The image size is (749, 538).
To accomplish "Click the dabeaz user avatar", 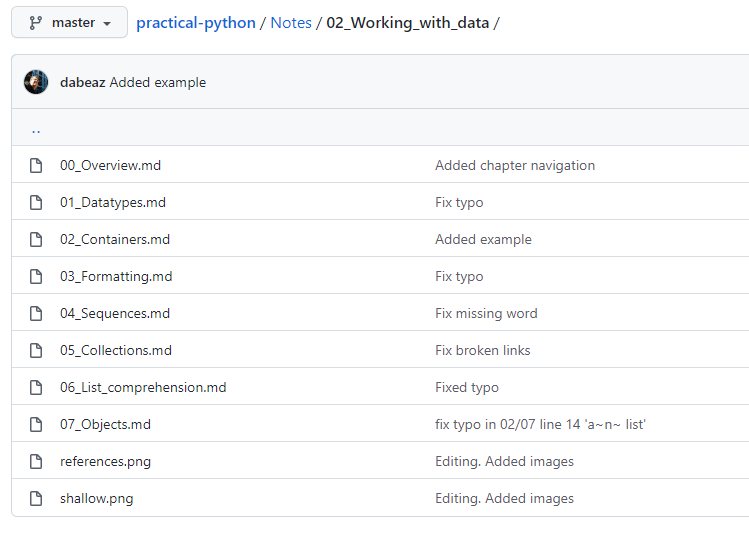I will [x=36, y=82].
